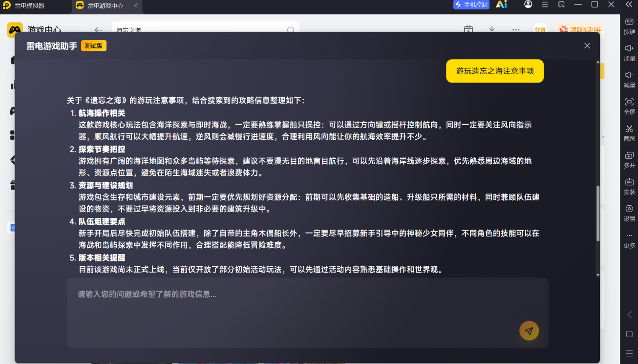Close the 雷电游戏中心 tab

click(x=136, y=5)
